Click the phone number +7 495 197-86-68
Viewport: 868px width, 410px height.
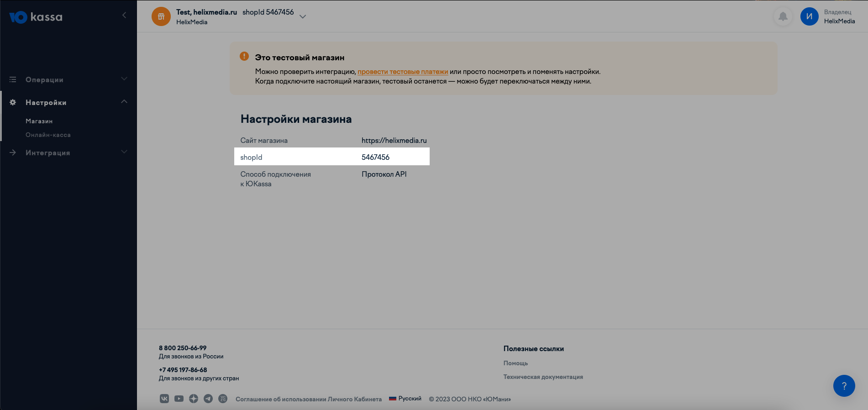183,370
